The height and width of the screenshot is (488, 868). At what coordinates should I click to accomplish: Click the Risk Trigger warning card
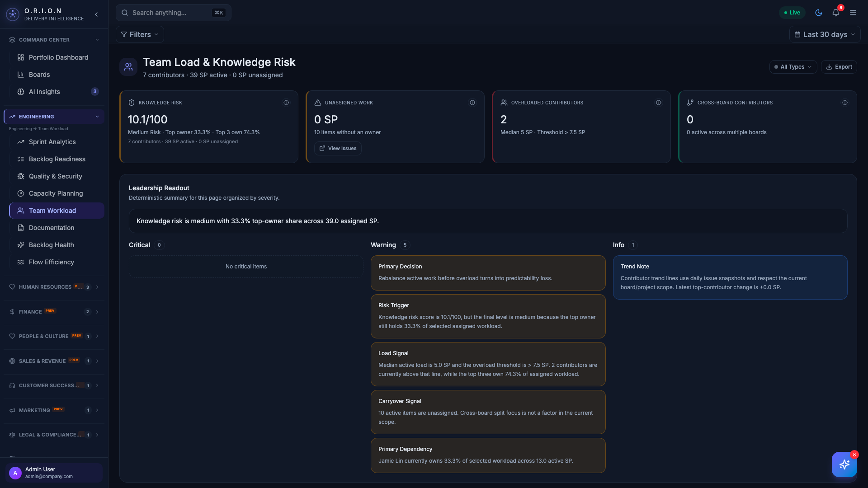[488, 316]
